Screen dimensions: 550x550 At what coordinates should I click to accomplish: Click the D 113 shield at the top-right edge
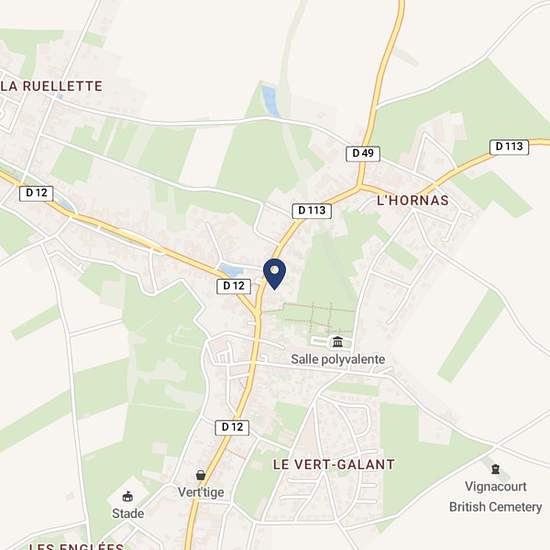509,147
